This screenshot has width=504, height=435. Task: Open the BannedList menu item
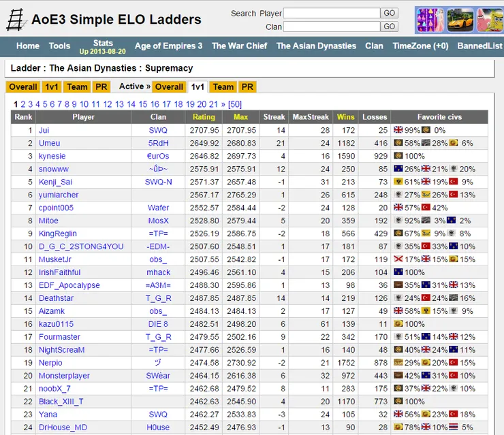[480, 46]
